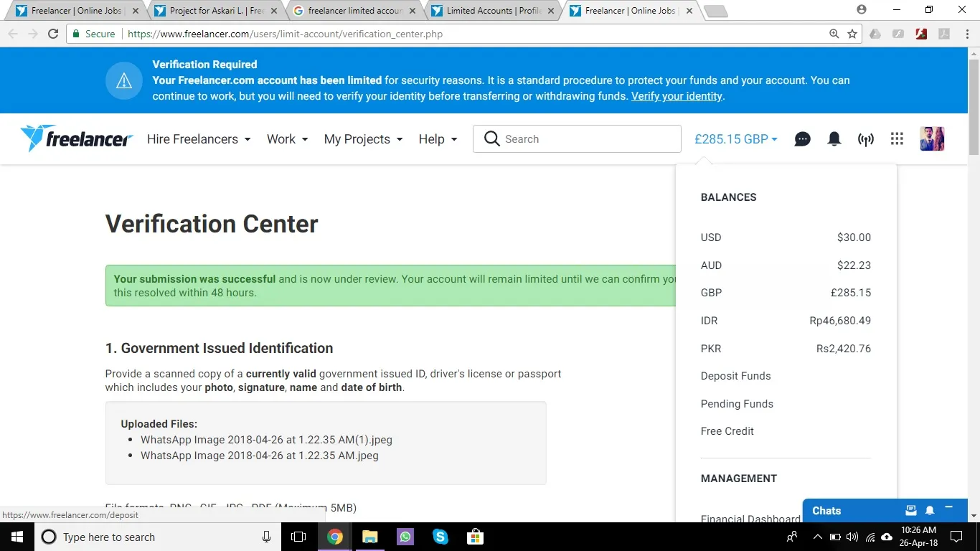This screenshot has width=980, height=551.
Task: Expand the My Projects dropdown
Action: (363, 139)
